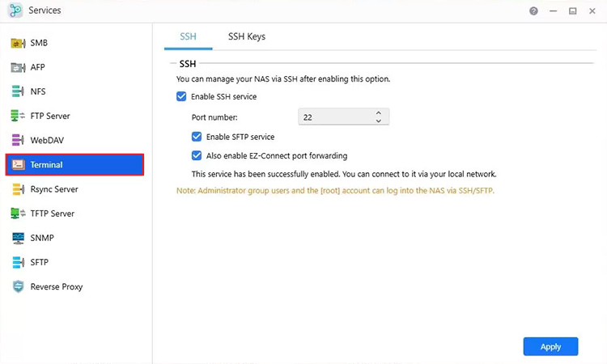Screen dimensions: 607x364
Task: Click the Port number input field
Action: pyautogui.click(x=343, y=116)
